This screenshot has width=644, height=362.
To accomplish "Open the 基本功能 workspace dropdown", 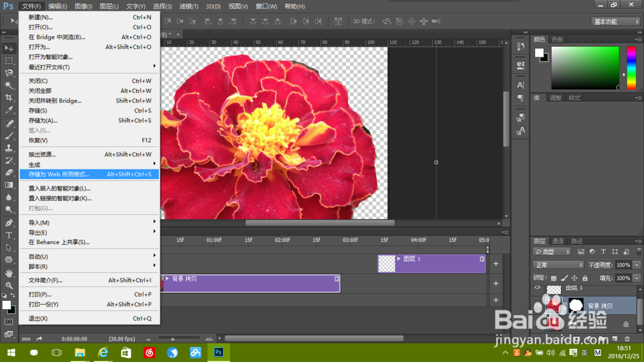I will pos(615,21).
